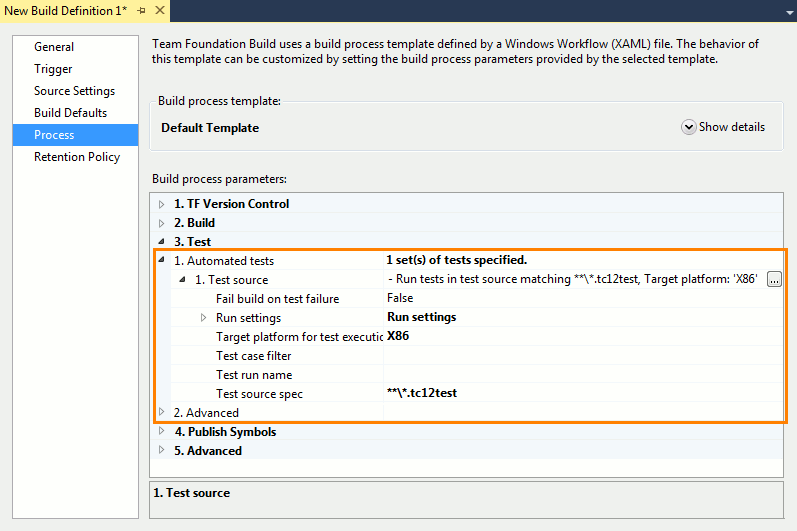Click the Show details chevron icon
The image size is (797, 531).
pos(689,127)
